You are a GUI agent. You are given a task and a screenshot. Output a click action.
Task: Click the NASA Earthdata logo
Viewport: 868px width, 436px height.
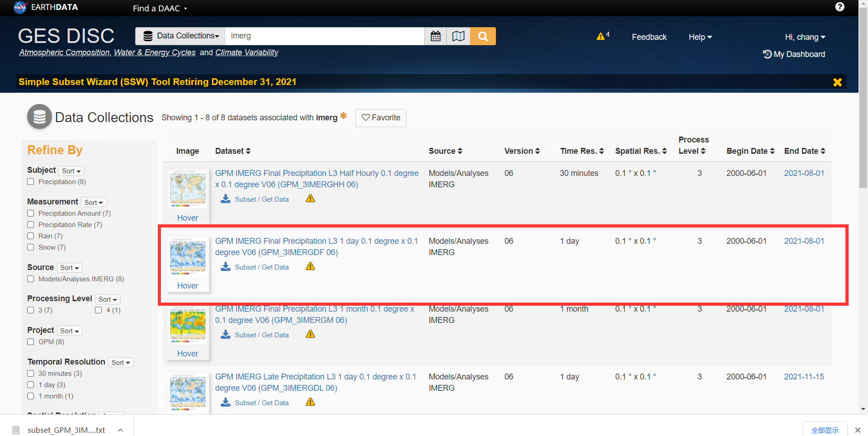(x=46, y=7)
